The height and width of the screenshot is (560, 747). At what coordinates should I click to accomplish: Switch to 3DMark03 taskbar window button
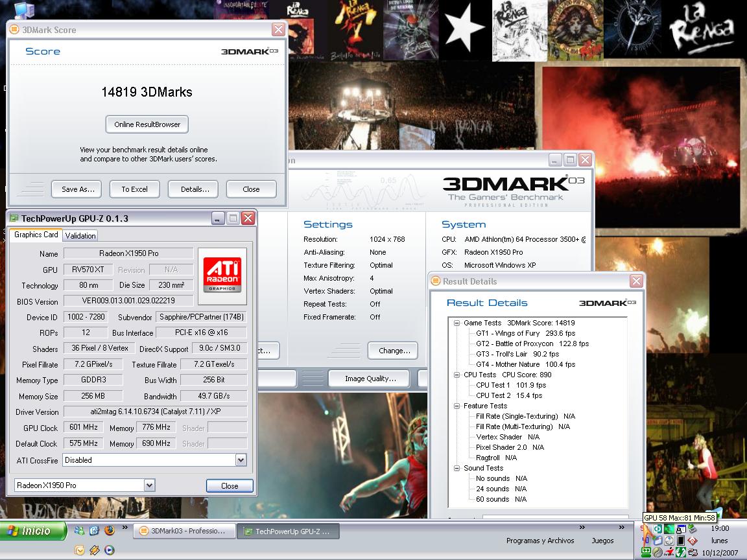(x=184, y=531)
